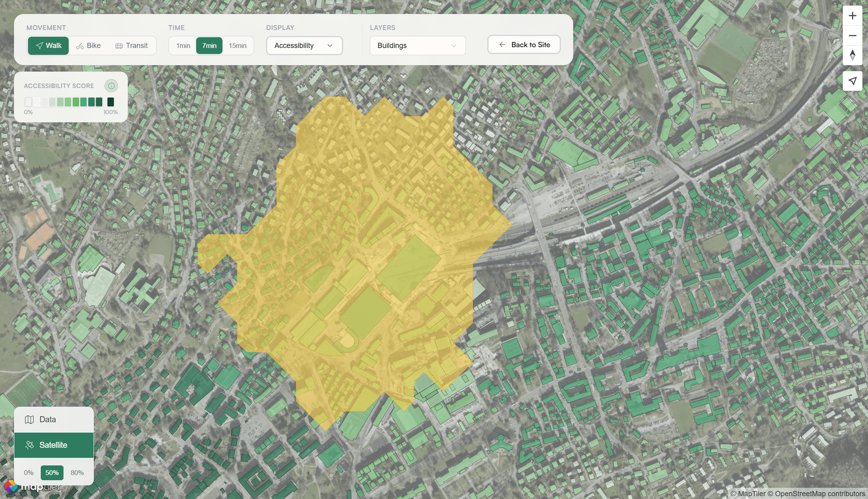Set satellite opacity to 80%
The image size is (868, 499).
77,472
